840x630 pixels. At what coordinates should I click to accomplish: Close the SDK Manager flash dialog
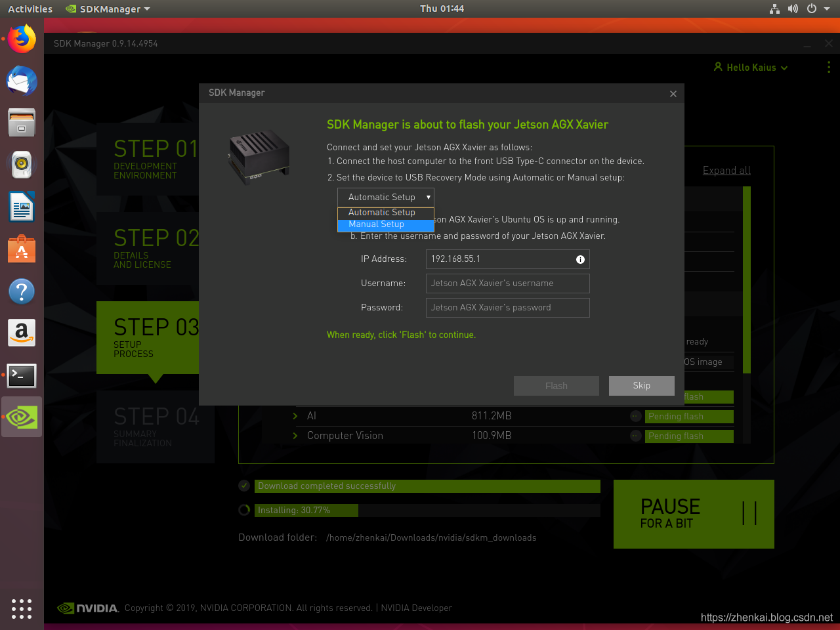click(x=673, y=94)
